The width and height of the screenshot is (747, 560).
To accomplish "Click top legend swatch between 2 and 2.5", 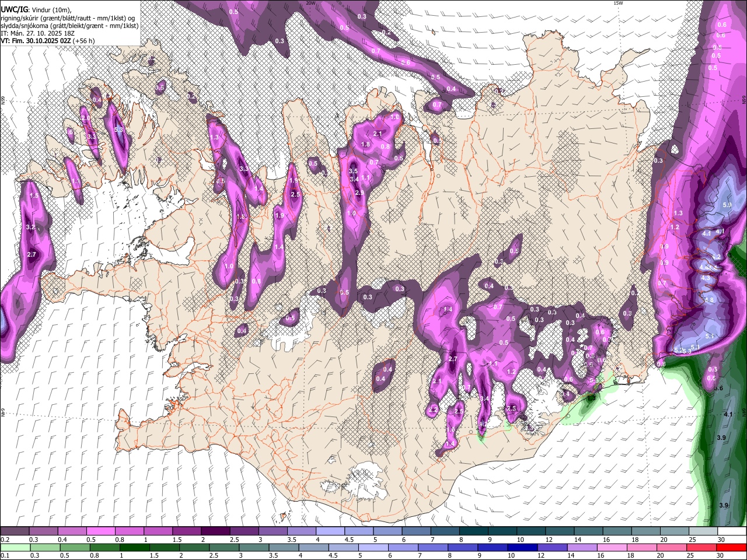I will (x=215, y=531).
